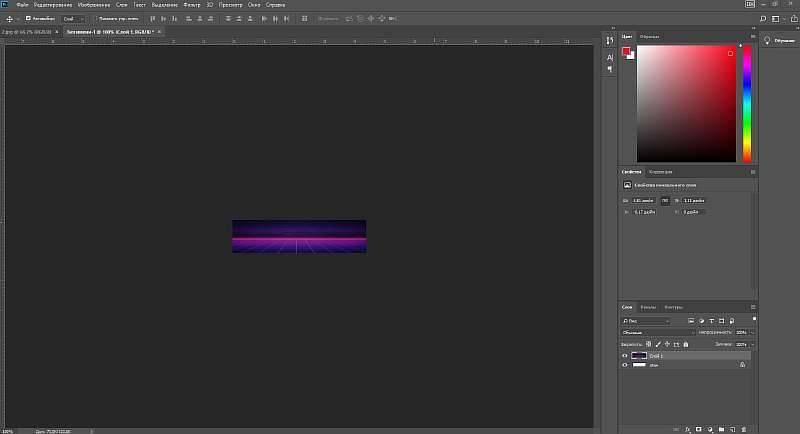The height and width of the screenshot is (434, 800).
Task: Click the delete layer trash icon
Action: pos(745,428)
